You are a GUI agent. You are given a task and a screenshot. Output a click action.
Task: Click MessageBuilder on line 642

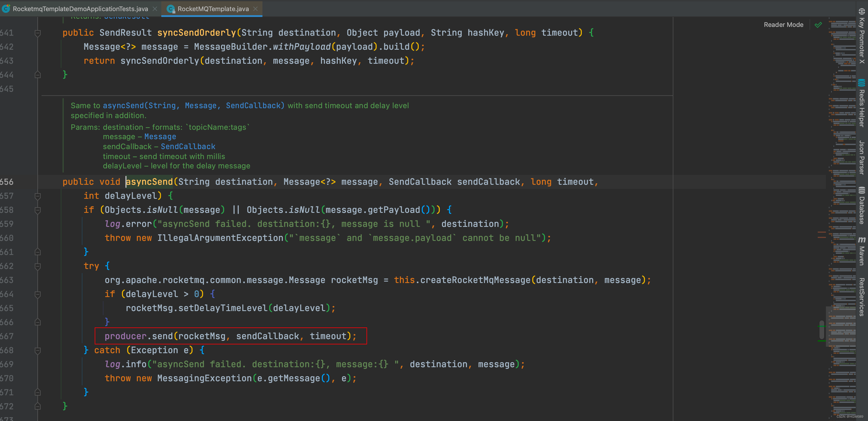pyautogui.click(x=231, y=47)
